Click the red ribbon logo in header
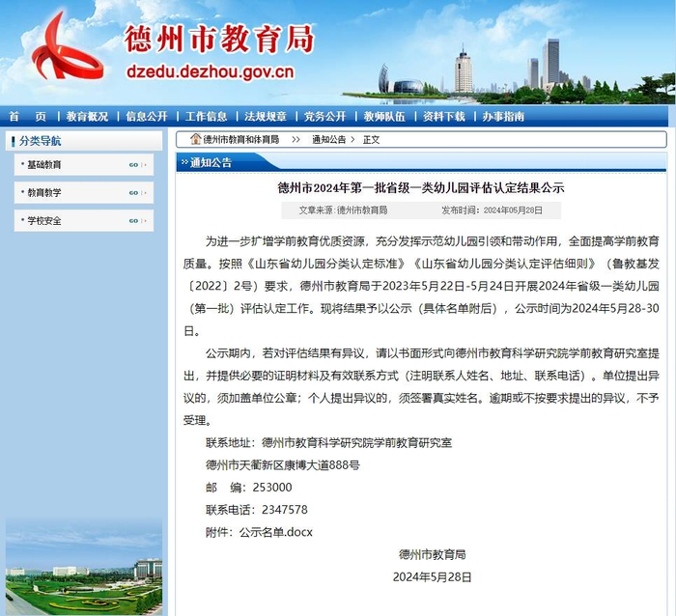This screenshot has height=616, width=676. click(68, 47)
